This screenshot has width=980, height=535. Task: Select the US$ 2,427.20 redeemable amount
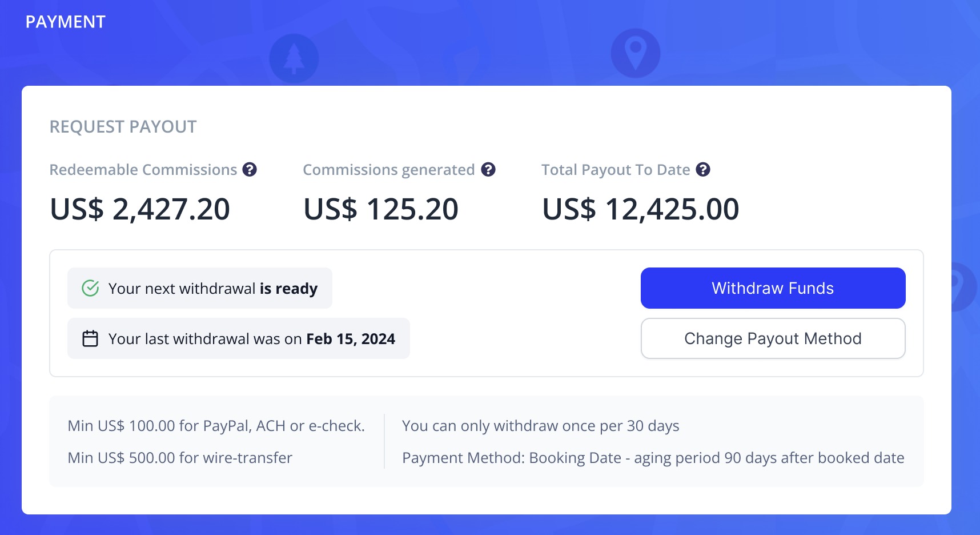click(140, 209)
